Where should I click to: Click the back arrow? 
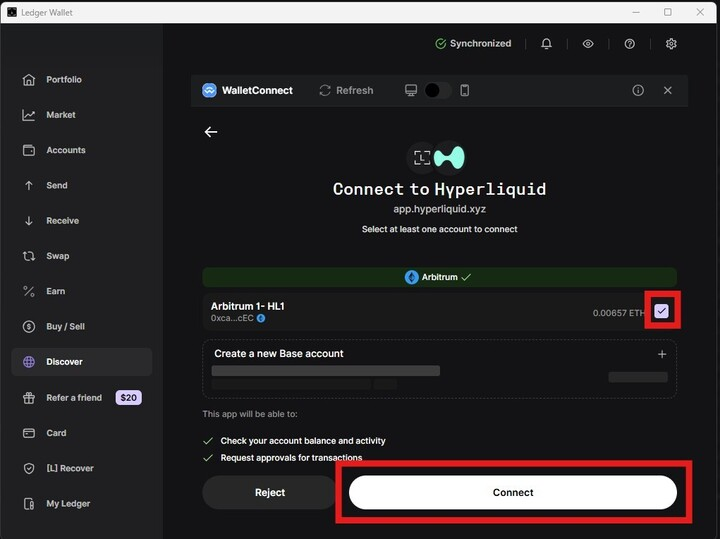point(211,132)
